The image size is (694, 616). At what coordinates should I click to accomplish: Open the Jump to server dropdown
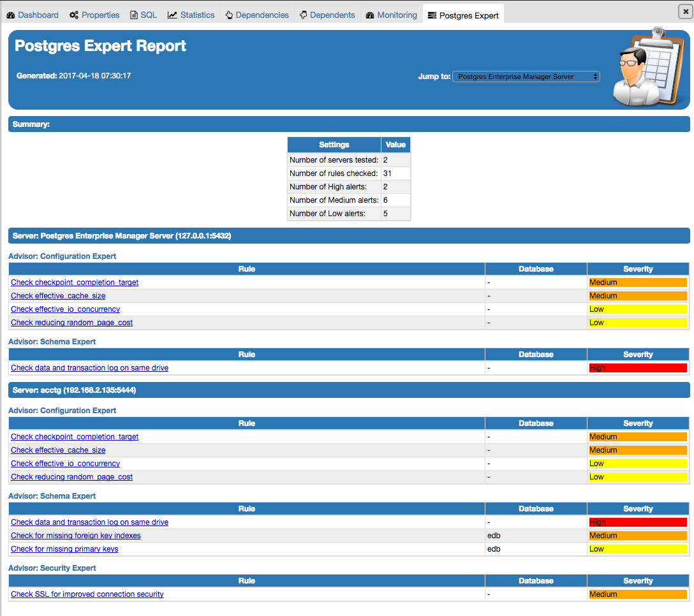526,77
